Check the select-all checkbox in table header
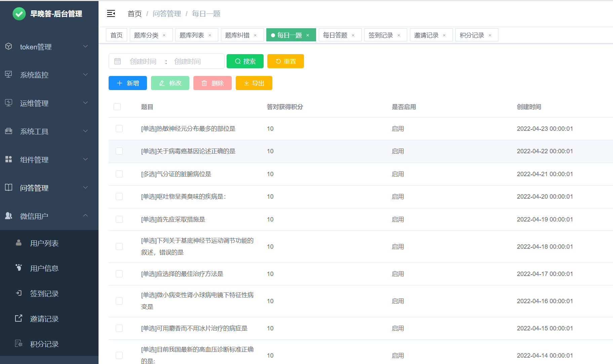 117,107
